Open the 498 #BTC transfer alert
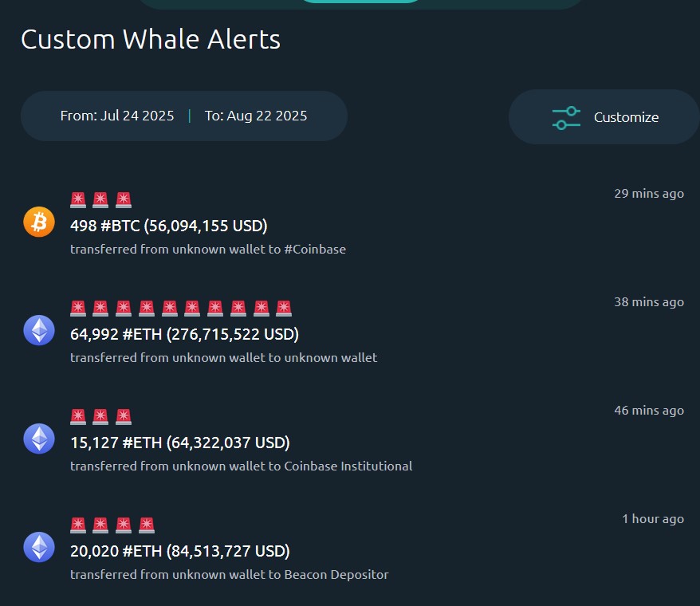 [x=353, y=224]
